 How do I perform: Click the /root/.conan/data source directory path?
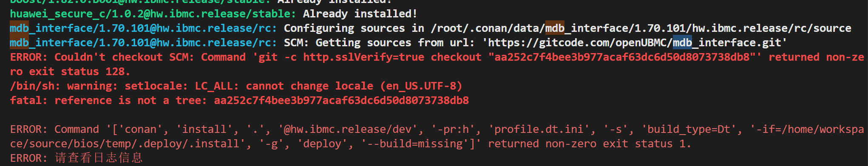(641, 28)
